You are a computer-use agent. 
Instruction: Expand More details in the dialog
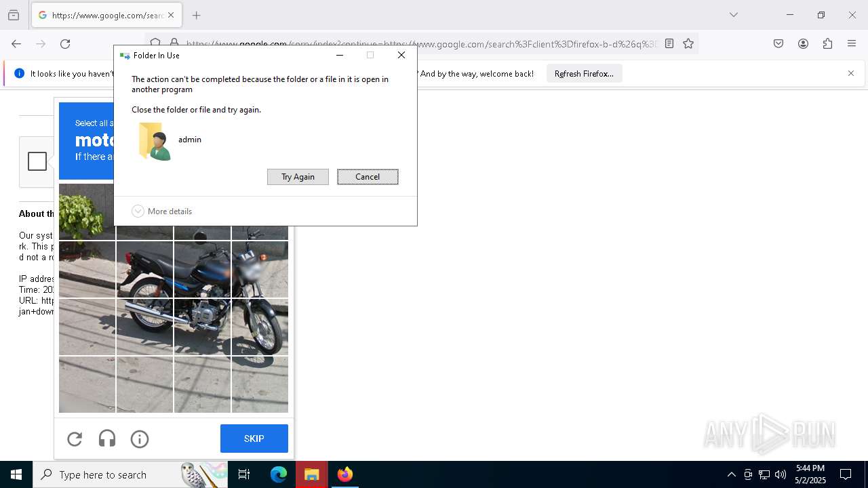click(162, 211)
